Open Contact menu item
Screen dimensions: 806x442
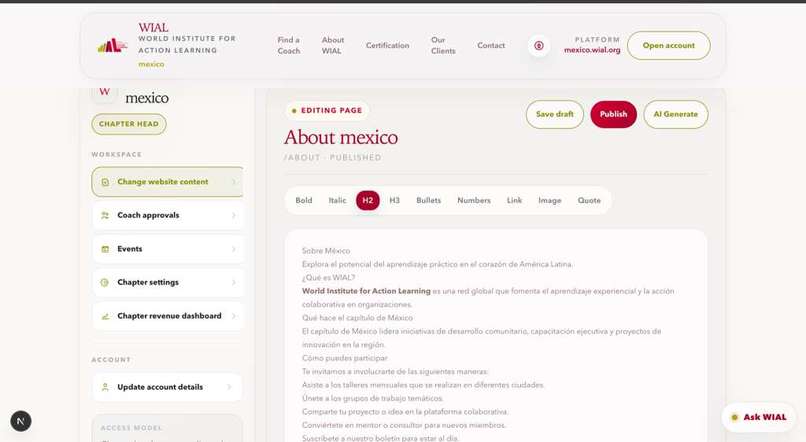tap(491, 45)
